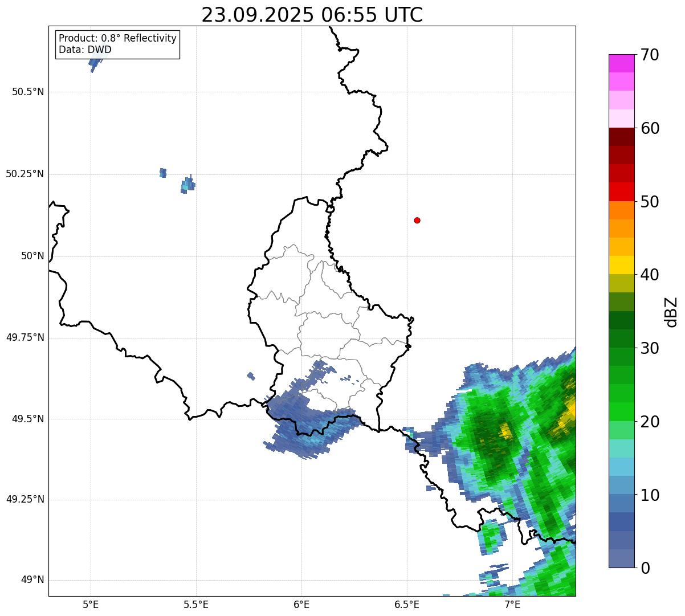
Task: Click the 49.75°N latitude label
Action: [x=25, y=337]
